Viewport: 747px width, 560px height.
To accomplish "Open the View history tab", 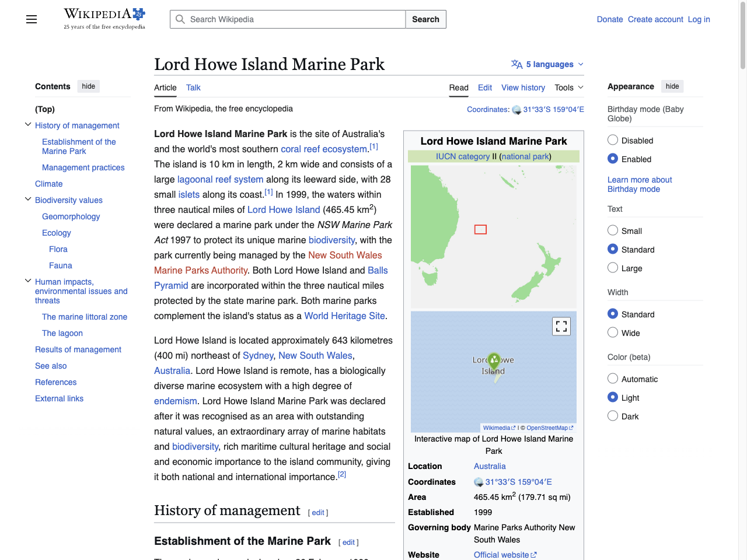I will 522,87.
